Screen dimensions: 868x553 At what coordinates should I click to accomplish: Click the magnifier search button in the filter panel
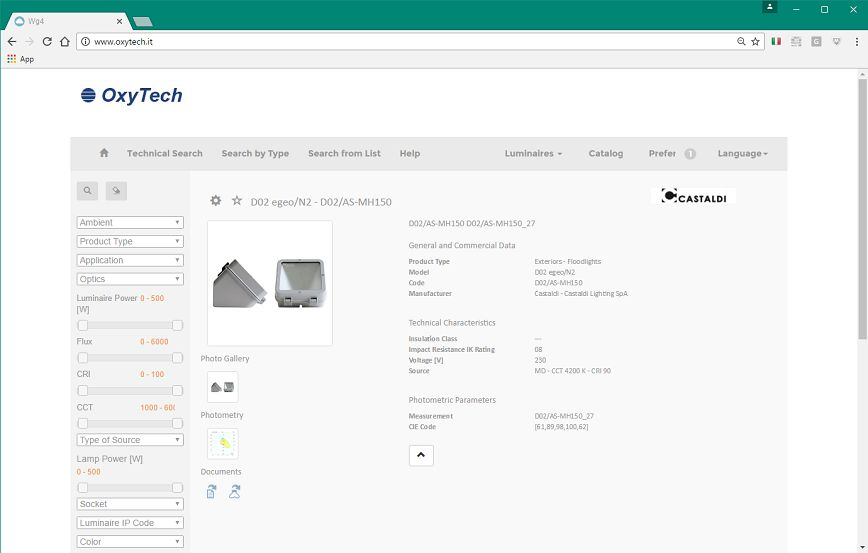88,190
